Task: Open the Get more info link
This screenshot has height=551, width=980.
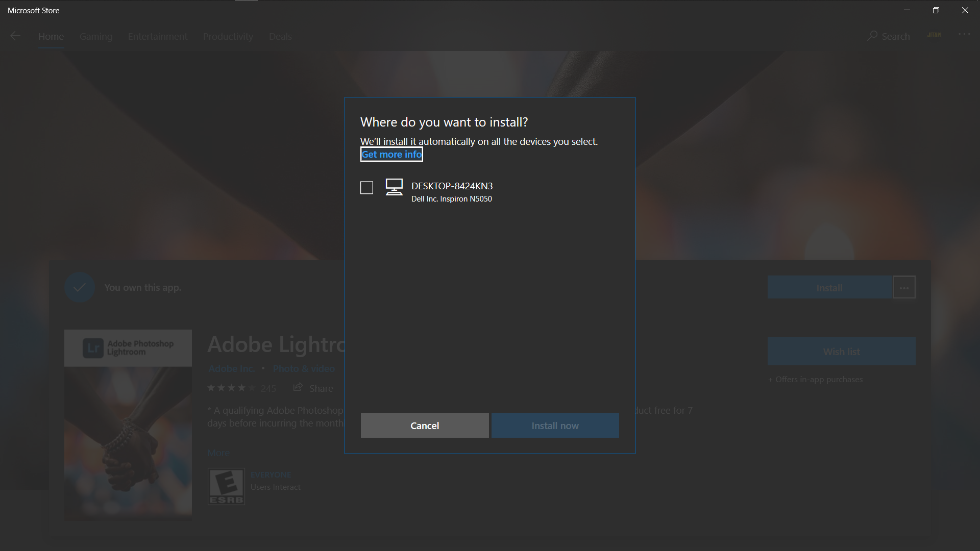Action: tap(391, 154)
